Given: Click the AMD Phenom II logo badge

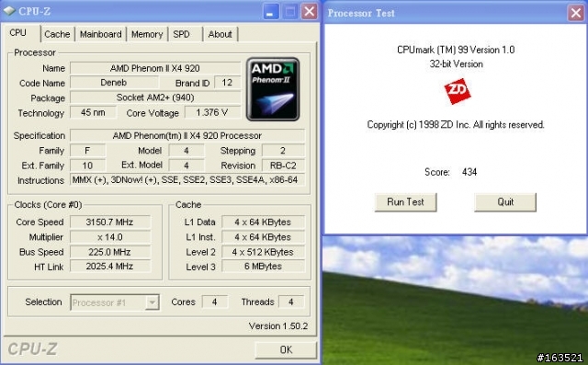Looking at the screenshot, I should 273,89.
